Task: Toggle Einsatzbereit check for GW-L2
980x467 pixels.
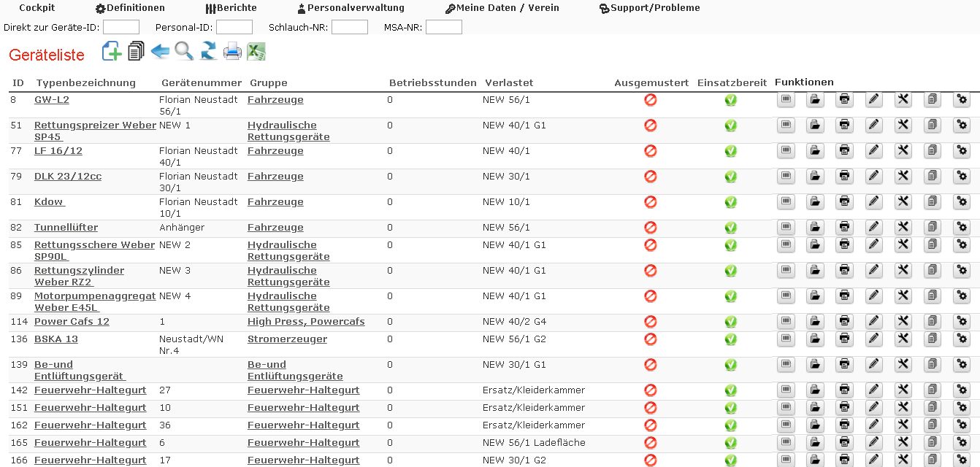Action: [731, 100]
